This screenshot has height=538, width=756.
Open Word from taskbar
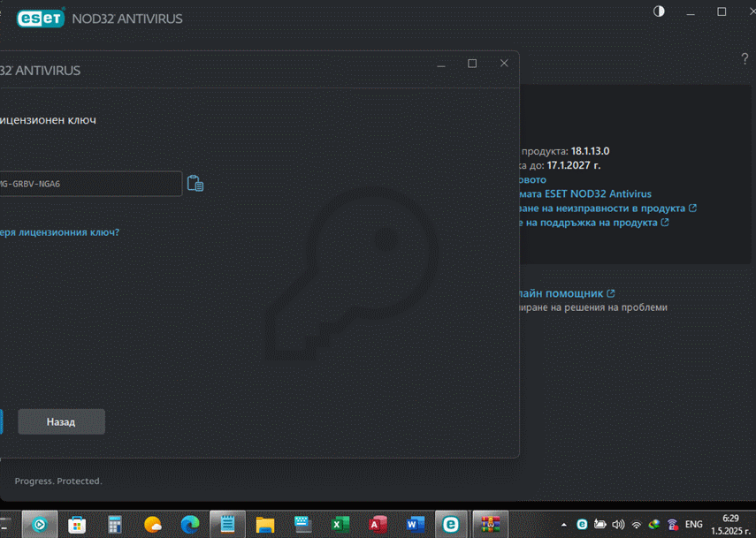pos(416,525)
